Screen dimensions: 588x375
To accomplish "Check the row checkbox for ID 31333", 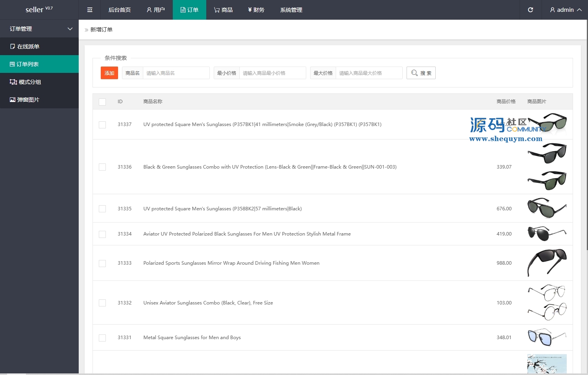I will pos(102,264).
